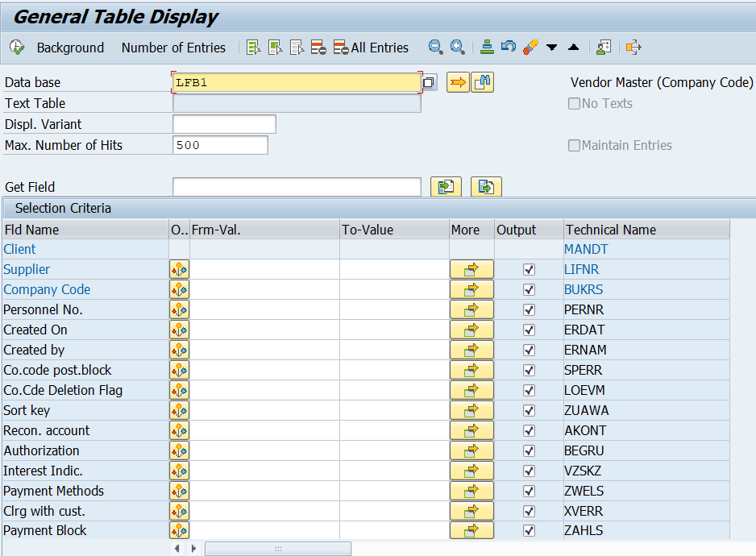Click the Fld Name column header
The width and height of the screenshot is (756, 556).
85,230
